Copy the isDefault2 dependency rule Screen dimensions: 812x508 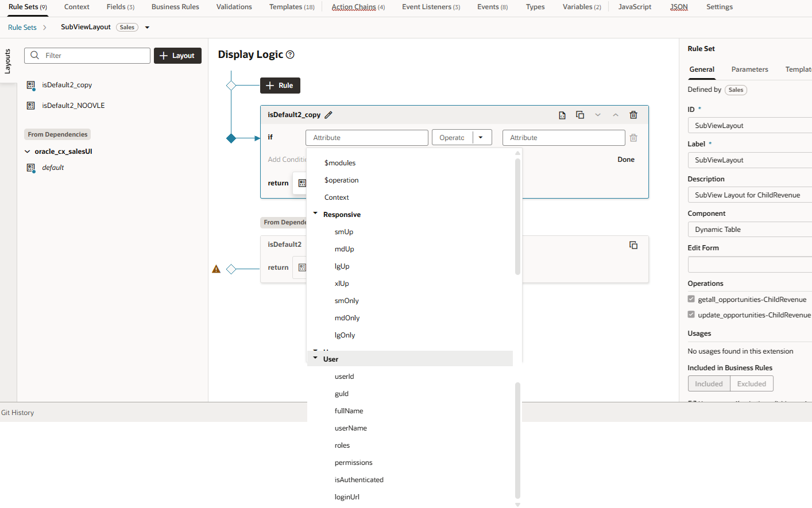[633, 245]
